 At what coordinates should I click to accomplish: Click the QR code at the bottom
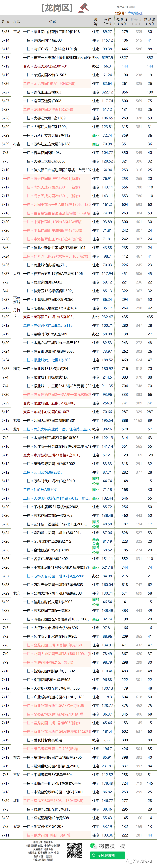(x=74, y=850)
